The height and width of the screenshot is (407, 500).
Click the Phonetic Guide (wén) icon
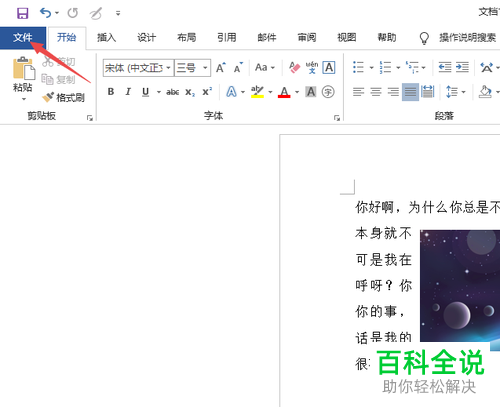click(312, 68)
